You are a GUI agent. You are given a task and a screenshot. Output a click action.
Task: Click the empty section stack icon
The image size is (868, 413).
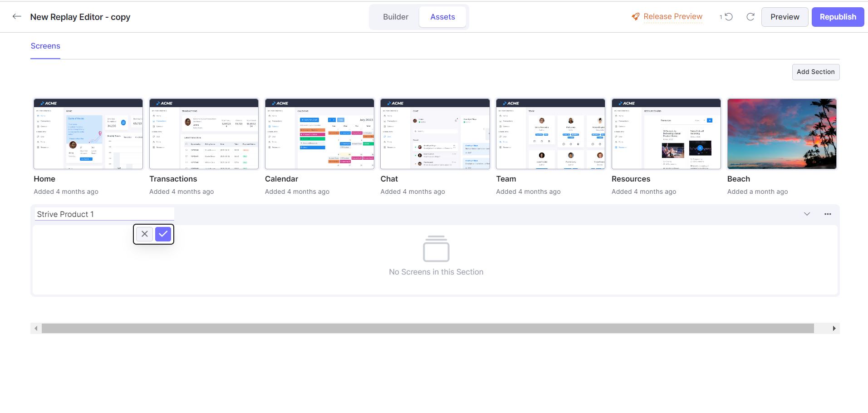(436, 249)
